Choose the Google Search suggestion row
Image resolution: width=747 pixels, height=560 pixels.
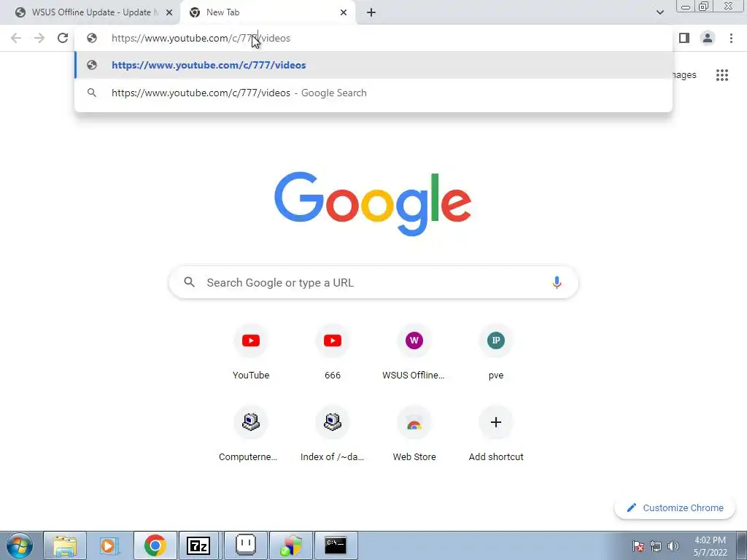pos(373,93)
